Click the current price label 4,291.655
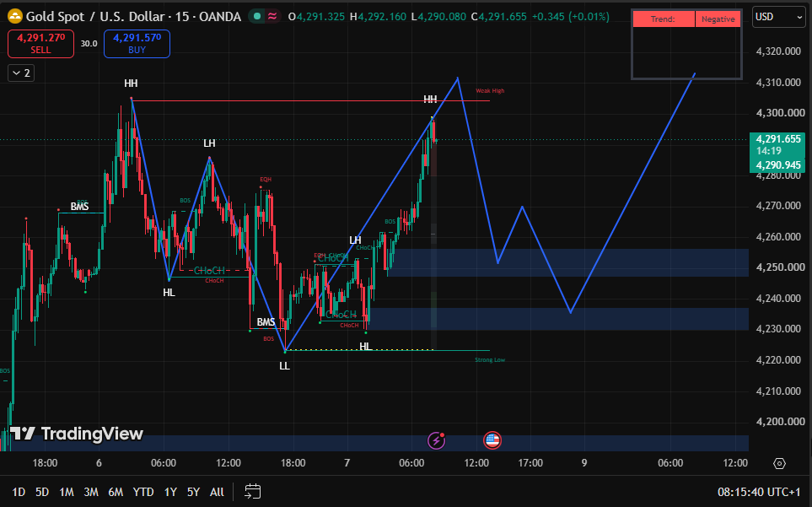Image resolution: width=812 pixels, height=507 pixels. pyautogui.click(x=777, y=139)
